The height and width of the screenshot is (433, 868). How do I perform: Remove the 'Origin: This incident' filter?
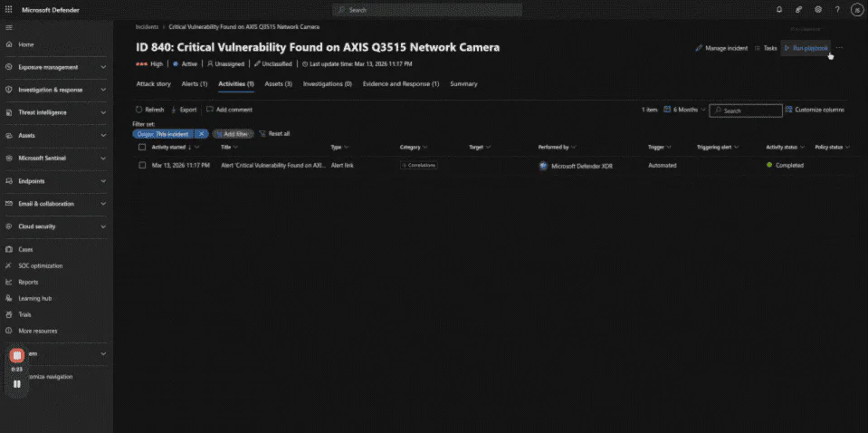tap(202, 133)
